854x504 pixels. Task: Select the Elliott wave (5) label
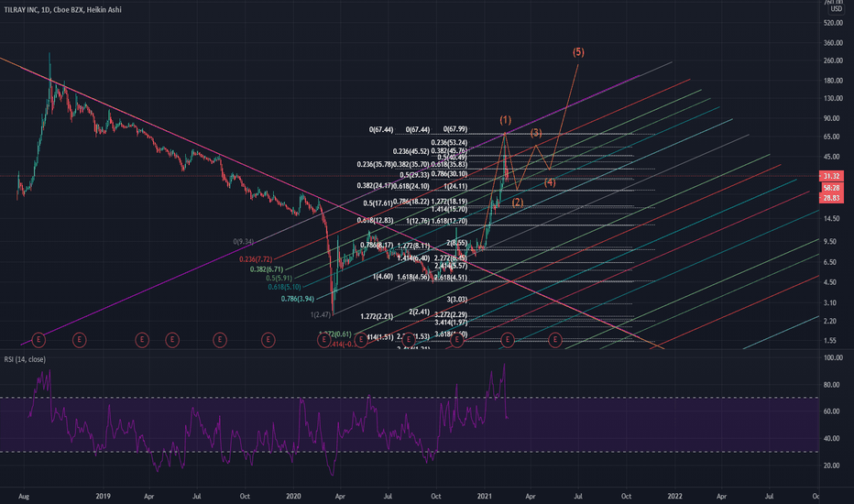(578, 52)
